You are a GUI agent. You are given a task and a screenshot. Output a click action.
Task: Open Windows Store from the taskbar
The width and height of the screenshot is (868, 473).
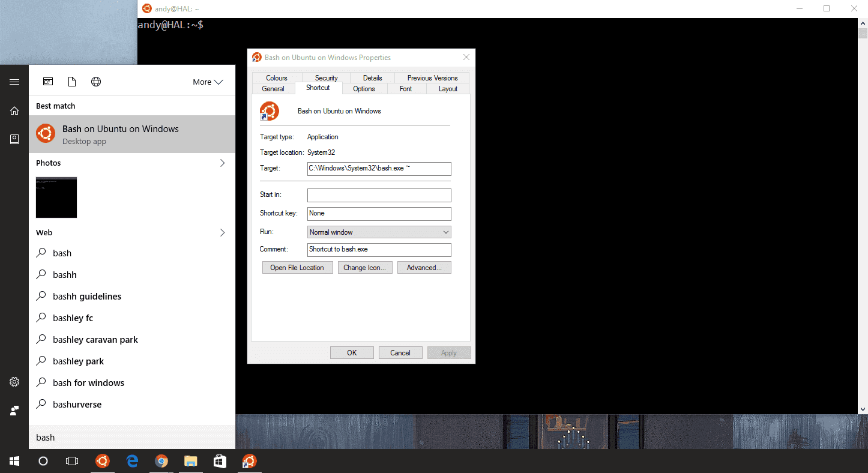pyautogui.click(x=220, y=461)
